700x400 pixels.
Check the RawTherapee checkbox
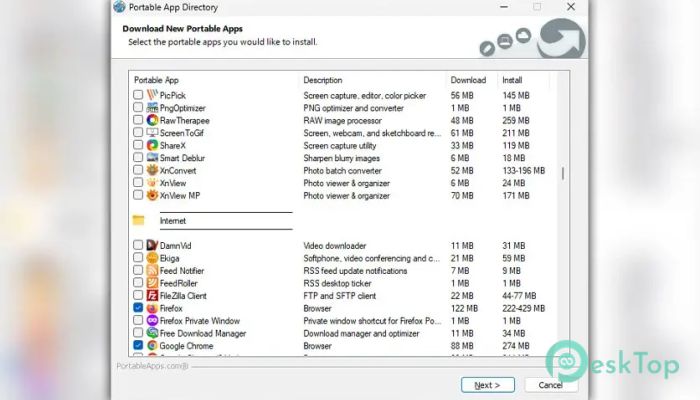pos(138,120)
